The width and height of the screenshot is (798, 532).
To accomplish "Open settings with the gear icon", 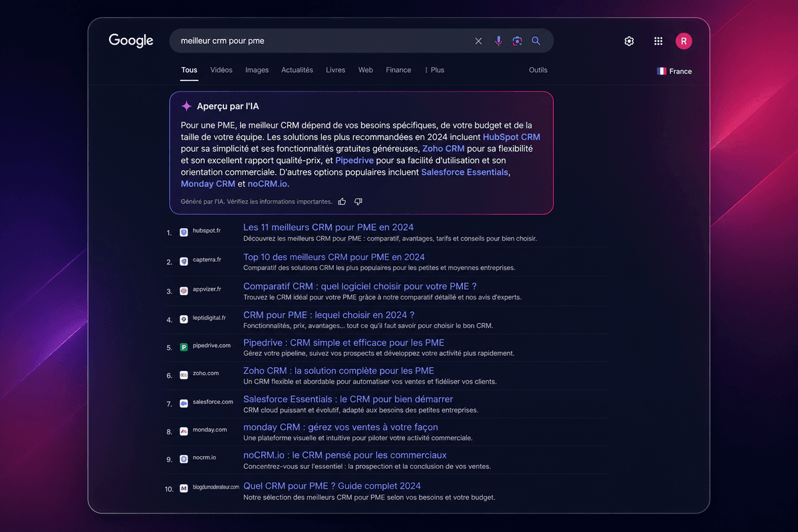I will [629, 41].
